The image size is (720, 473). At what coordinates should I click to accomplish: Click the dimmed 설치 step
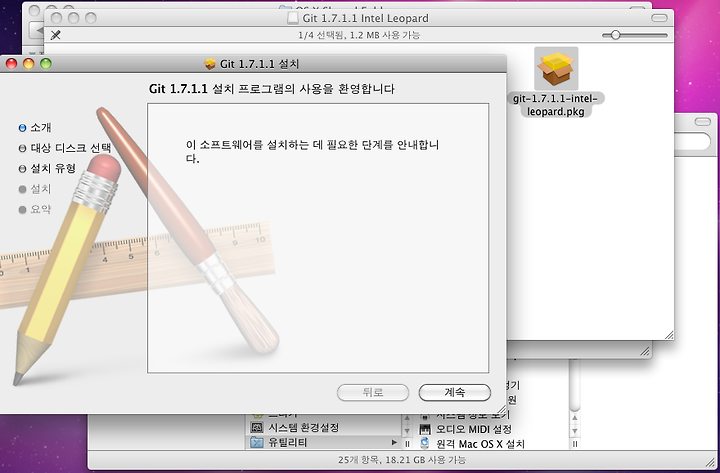[x=41, y=189]
